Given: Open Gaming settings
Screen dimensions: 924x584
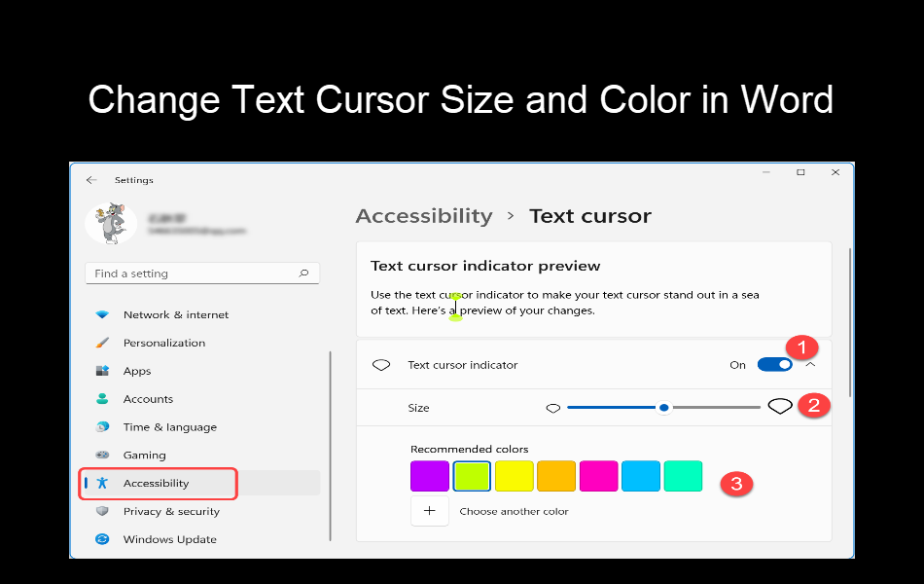Looking at the screenshot, I should point(144,455).
